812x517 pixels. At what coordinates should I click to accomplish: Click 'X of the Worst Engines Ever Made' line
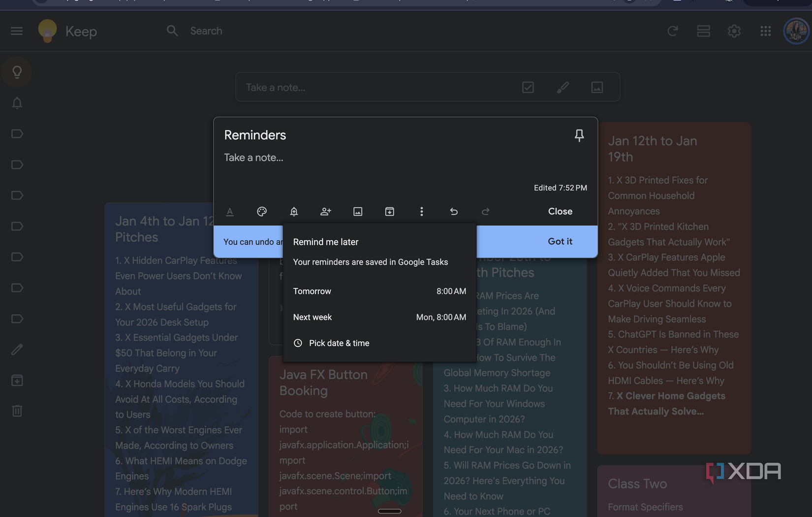tap(179, 438)
